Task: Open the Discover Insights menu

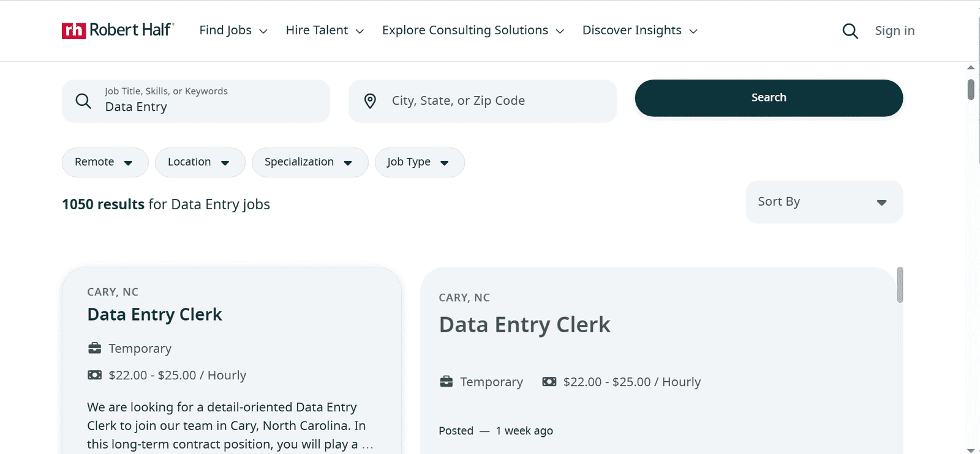Action: [640, 31]
